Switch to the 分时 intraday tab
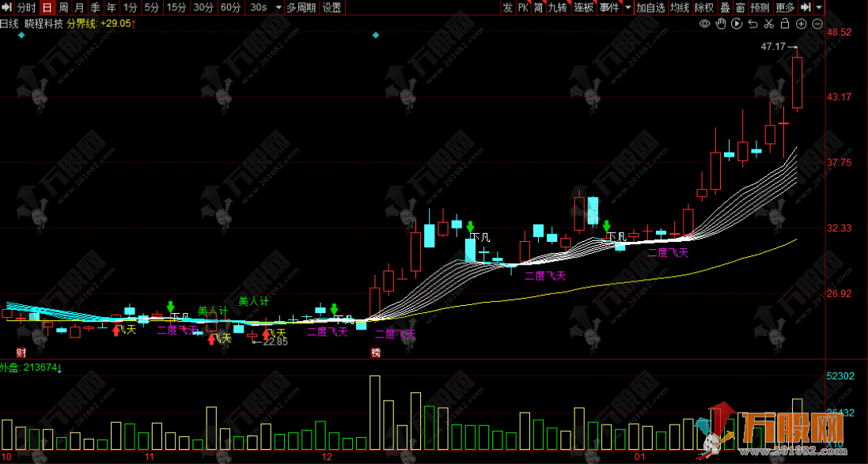Viewport: 868px width, 464px height. pos(25,7)
